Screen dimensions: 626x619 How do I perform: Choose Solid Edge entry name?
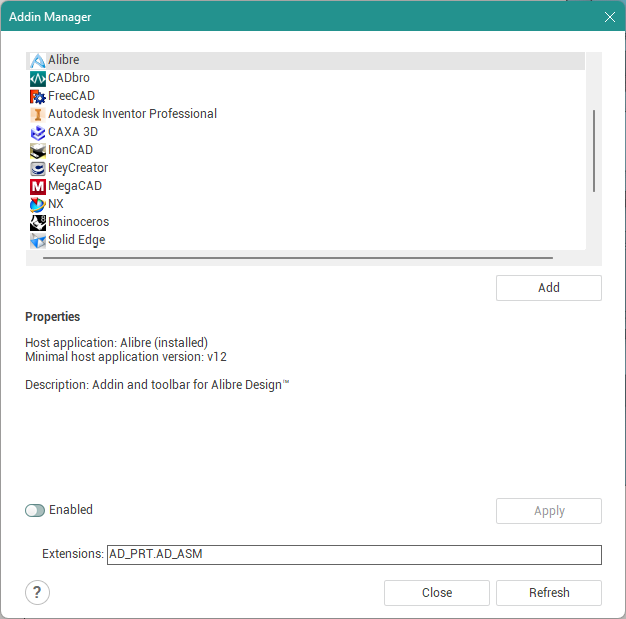click(x=77, y=240)
